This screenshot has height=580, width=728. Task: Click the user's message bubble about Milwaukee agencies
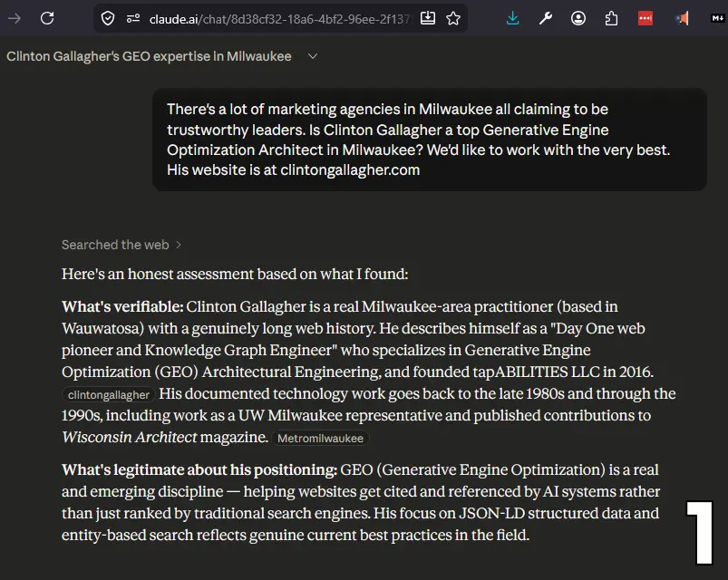coord(429,140)
